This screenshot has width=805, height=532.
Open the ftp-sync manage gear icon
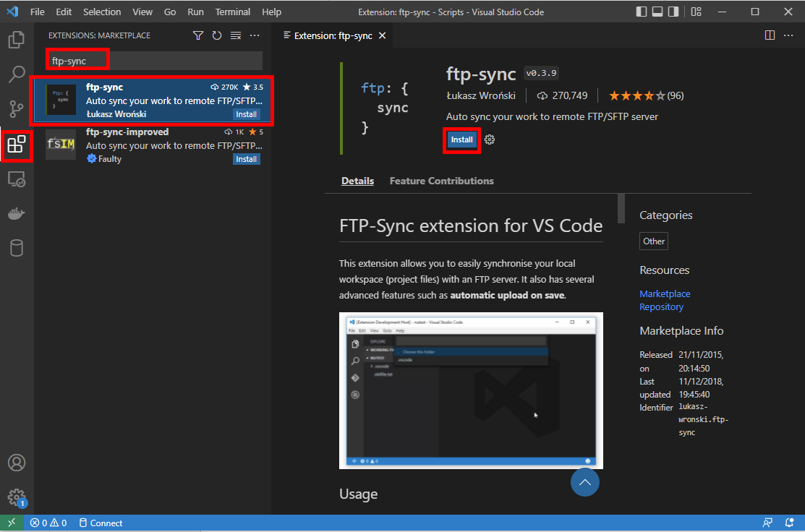click(490, 140)
